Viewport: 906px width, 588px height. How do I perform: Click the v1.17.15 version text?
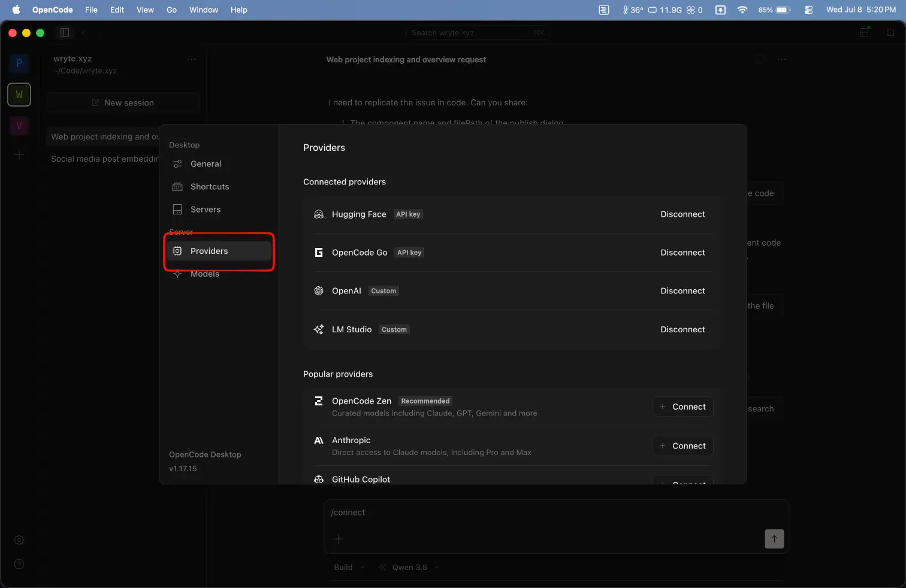(183, 469)
